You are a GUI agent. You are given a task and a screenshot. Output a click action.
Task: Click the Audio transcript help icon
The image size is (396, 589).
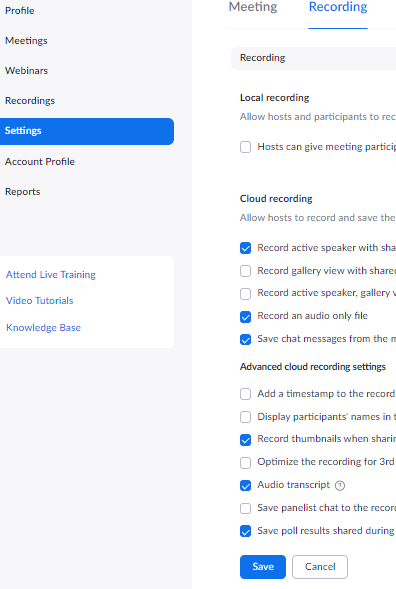(x=340, y=486)
